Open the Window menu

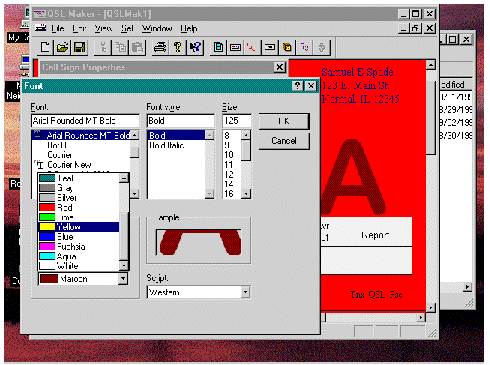coord(157,28)
